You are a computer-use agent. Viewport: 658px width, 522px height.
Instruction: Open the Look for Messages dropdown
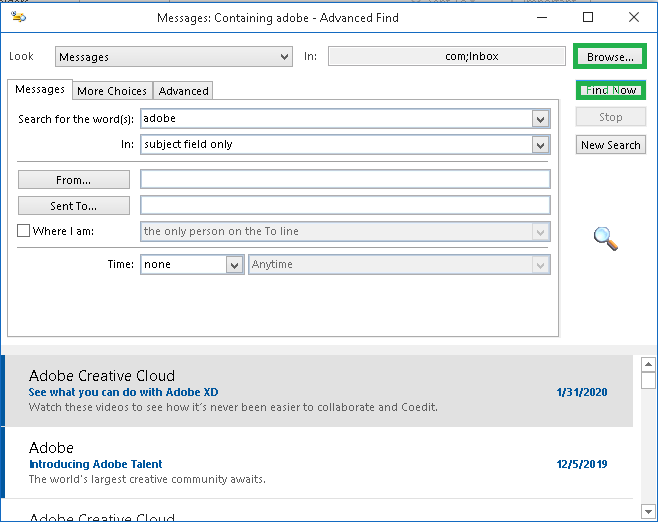[174, 57]
